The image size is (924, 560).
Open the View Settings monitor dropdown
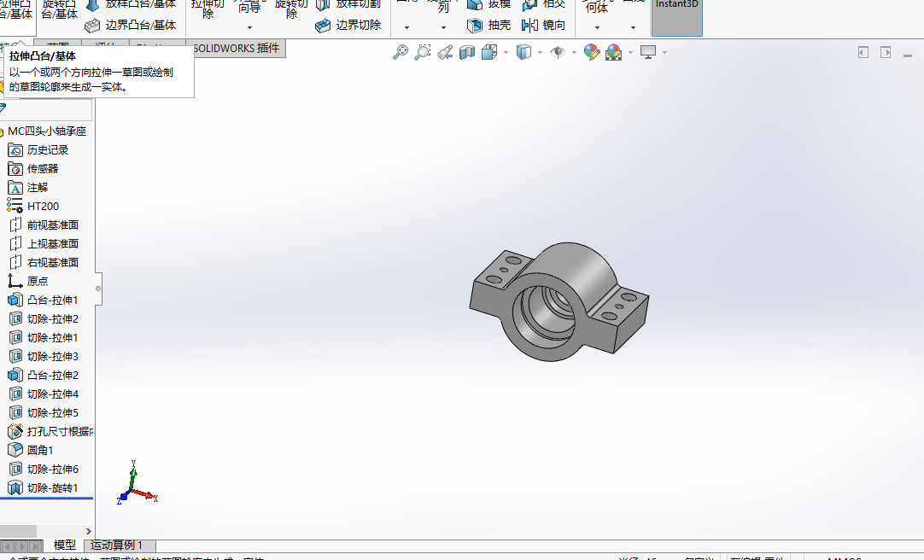(x=664, y=52)
